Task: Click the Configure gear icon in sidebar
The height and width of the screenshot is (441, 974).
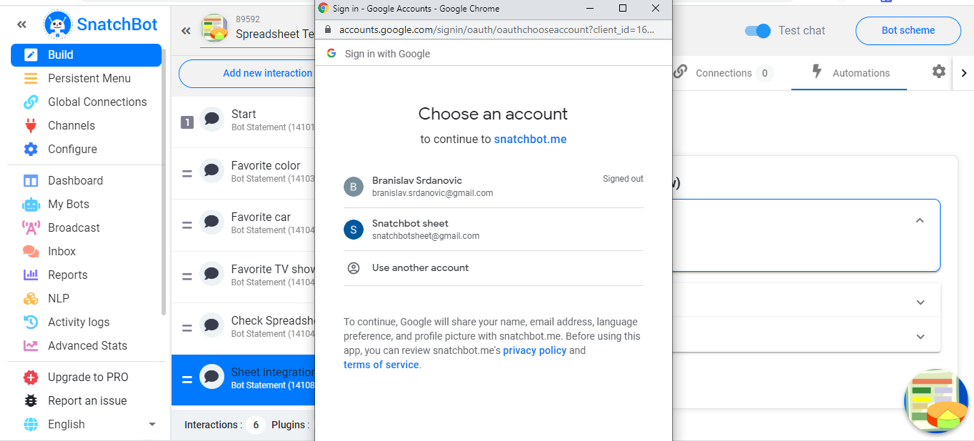Action: point(30,149)
